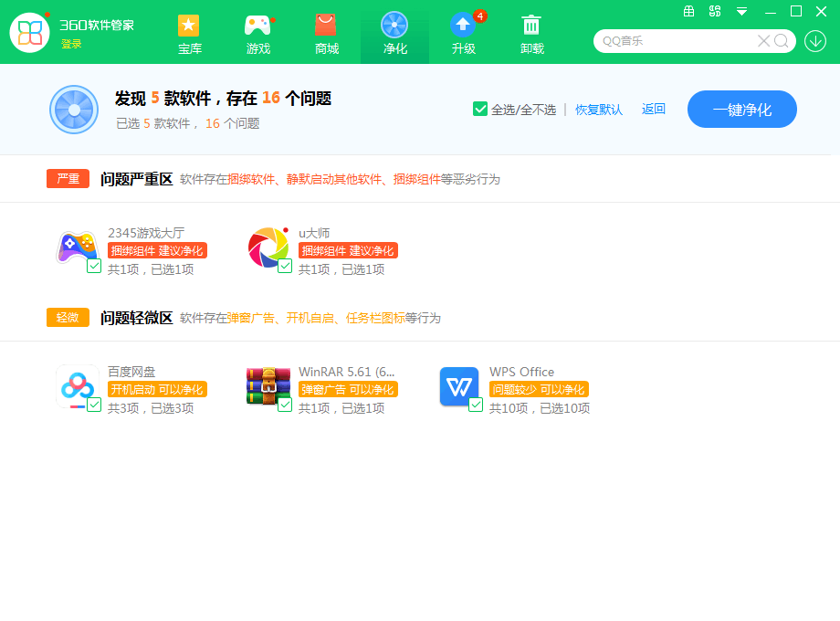The width and height of the screenshot is (840, 621).
Task: Click the 百度网盘 name text
Action: pyautogui.click(x=131, y=372)
